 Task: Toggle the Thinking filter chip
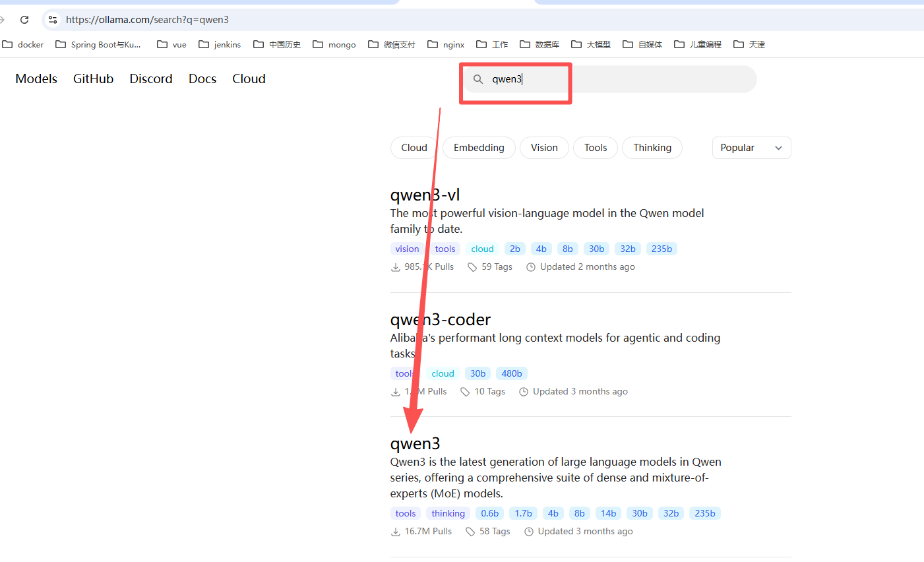(x=652, y=148)
